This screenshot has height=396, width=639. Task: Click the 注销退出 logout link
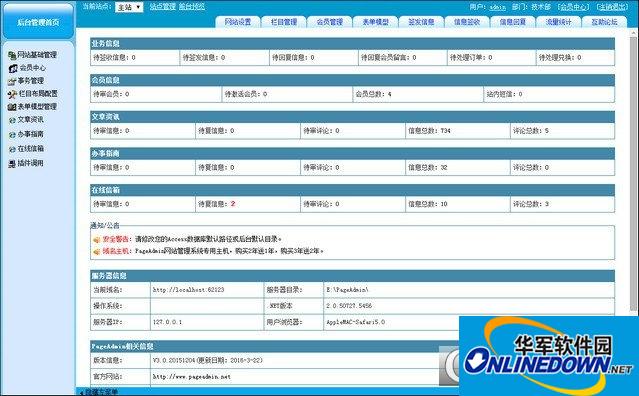tap(612, 7)
